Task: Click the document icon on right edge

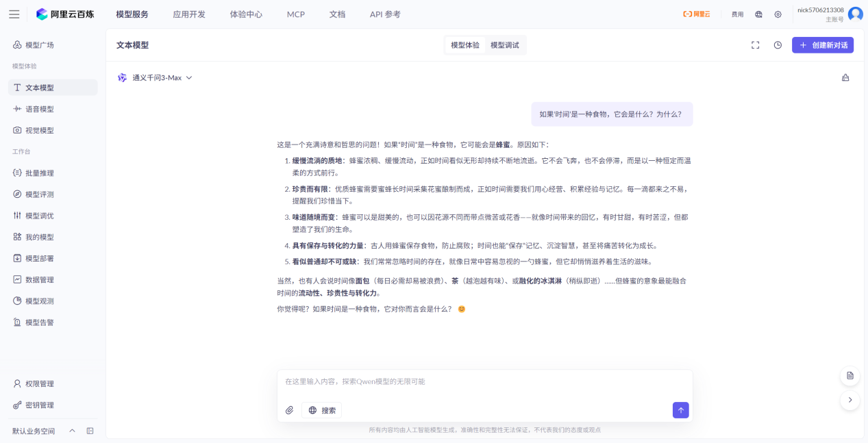Action: pyautogui.click(x=850, y=376)
